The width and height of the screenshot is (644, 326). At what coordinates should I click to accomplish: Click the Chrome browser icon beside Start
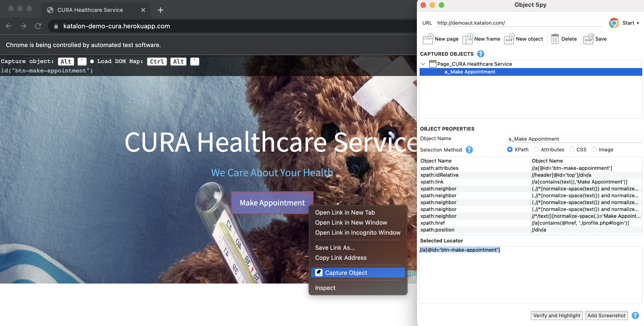point(614,23)
